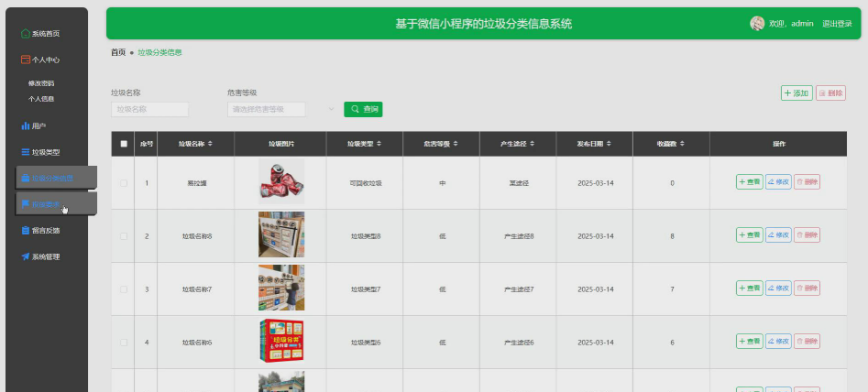Check the checkbox for row 垃圾名称8
This screenshot has width=868, height=392.
coord(124,236)
